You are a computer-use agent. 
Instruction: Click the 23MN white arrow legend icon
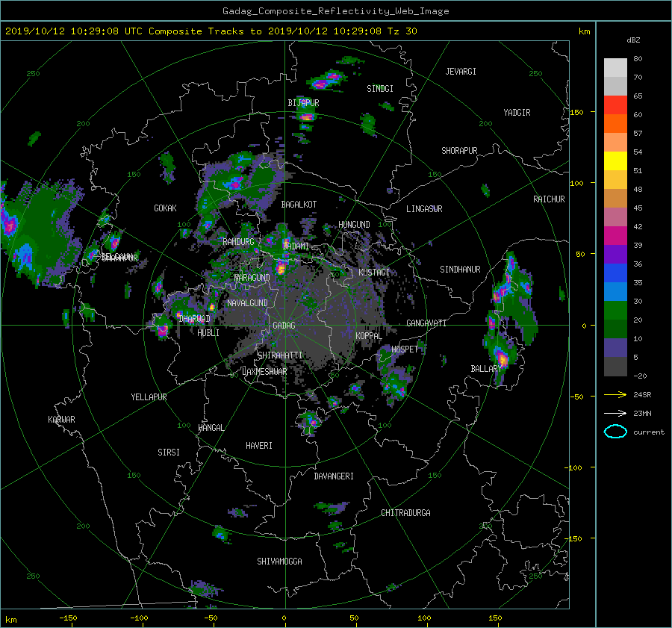615,413
